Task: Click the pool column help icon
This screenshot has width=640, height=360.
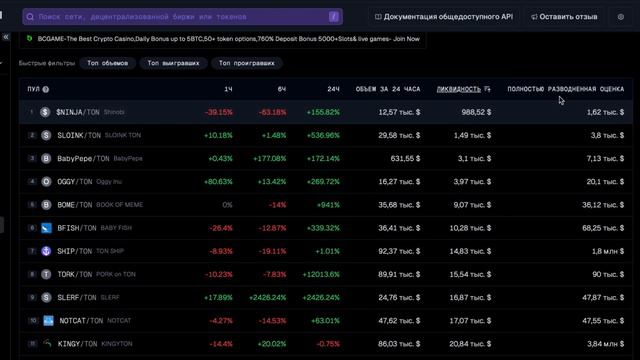Action: click(46, 89)
